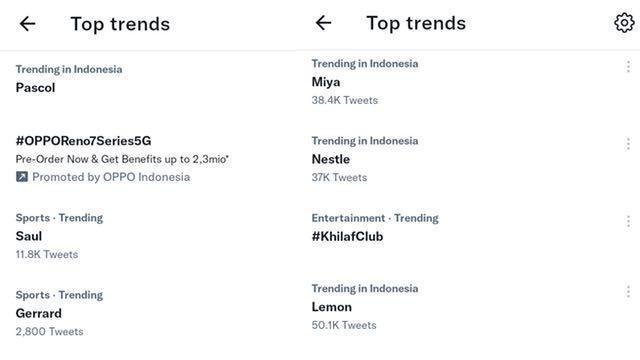Go back using the right panel arrow
This screenshot has width=640, height=360.
point(323,22)
